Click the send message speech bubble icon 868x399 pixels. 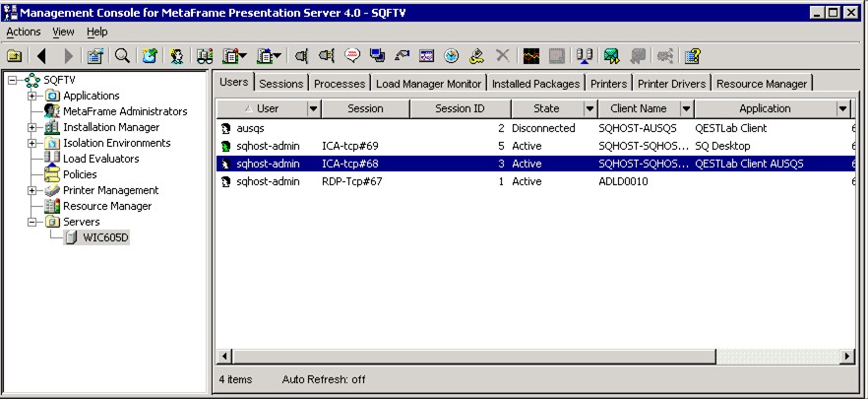352,56
